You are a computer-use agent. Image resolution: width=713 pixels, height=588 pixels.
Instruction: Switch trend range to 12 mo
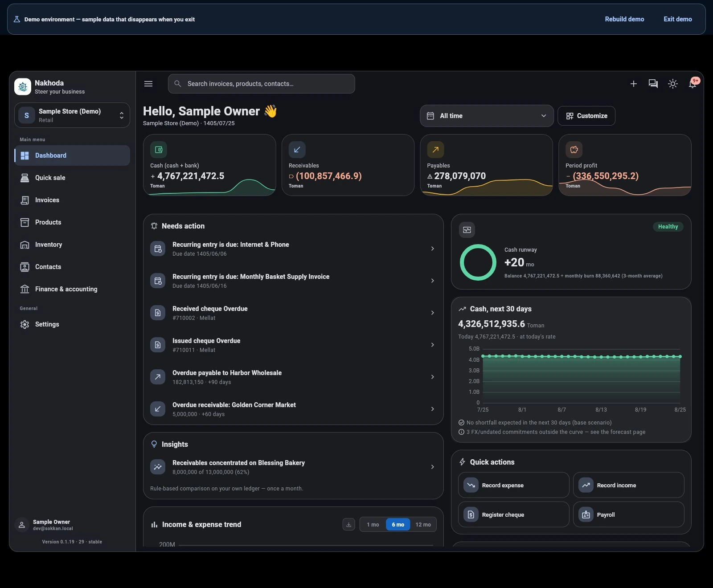423,525
